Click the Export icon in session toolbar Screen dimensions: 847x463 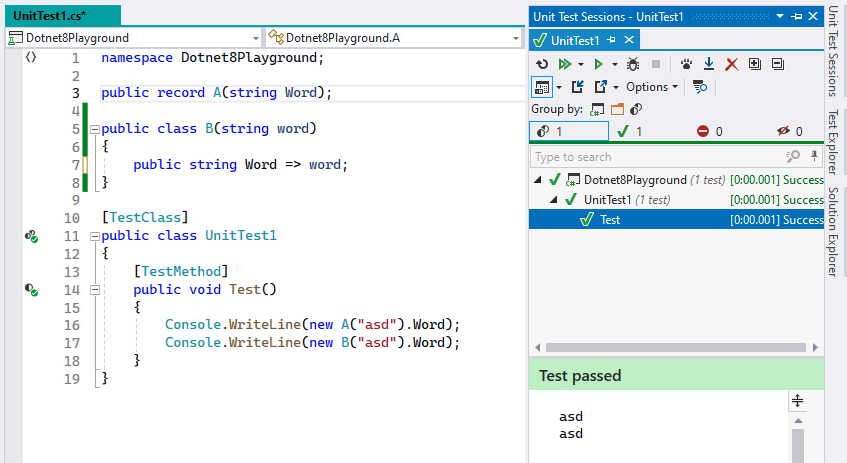tap(600, 87)
